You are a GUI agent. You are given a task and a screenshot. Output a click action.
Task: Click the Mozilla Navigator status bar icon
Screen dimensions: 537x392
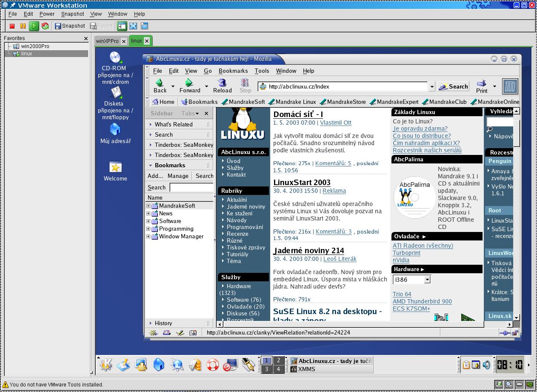pos(153,333)
